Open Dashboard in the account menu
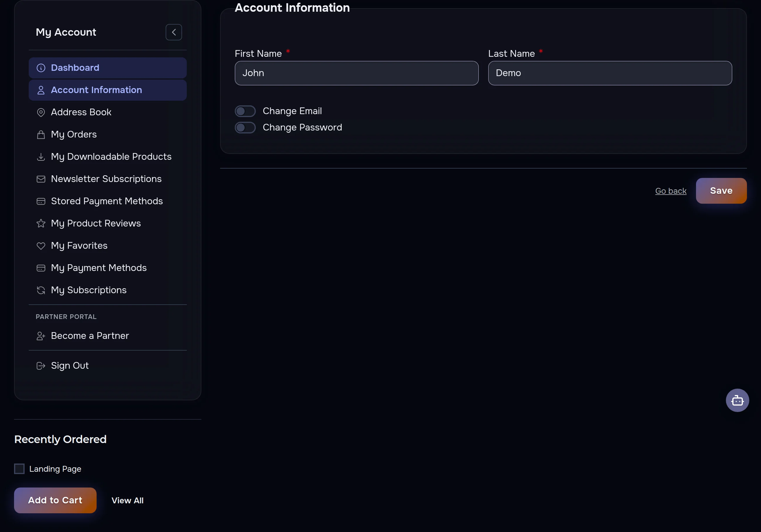 pos(107,68)
